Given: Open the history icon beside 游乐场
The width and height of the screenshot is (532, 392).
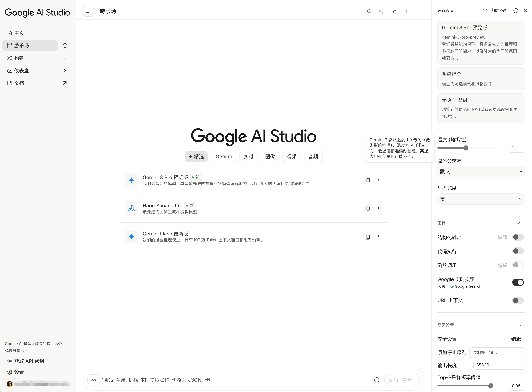Looking at the screenshot, I should [x=65, y=46].
